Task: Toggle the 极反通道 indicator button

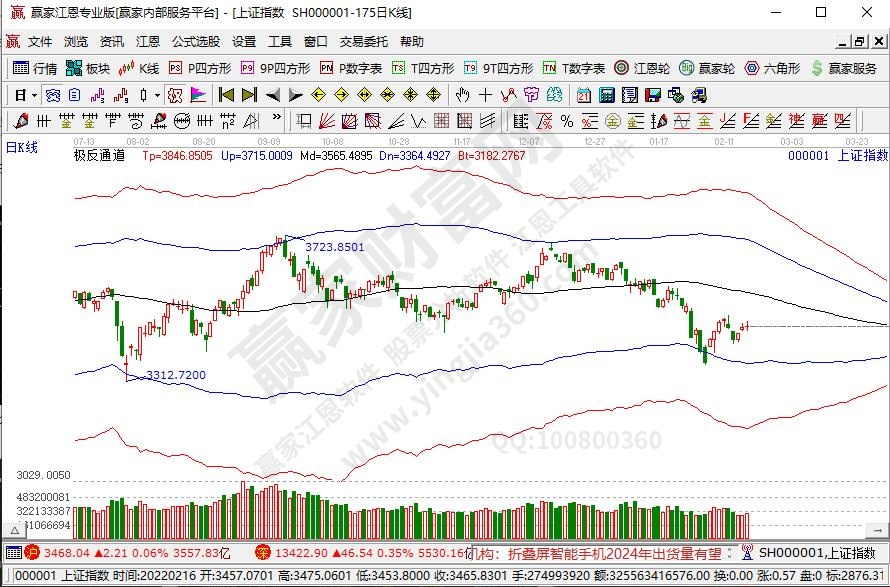Action: pos(99,156)
